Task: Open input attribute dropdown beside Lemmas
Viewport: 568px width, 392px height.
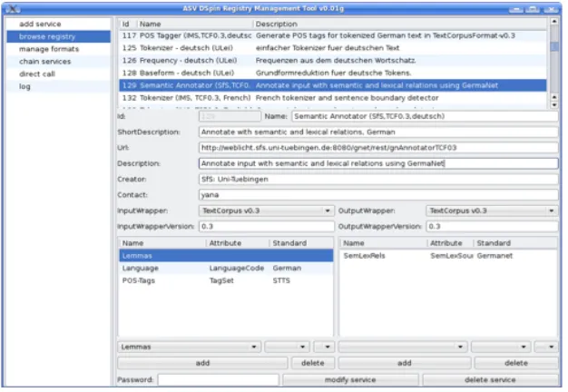Action: coord(287,347)
